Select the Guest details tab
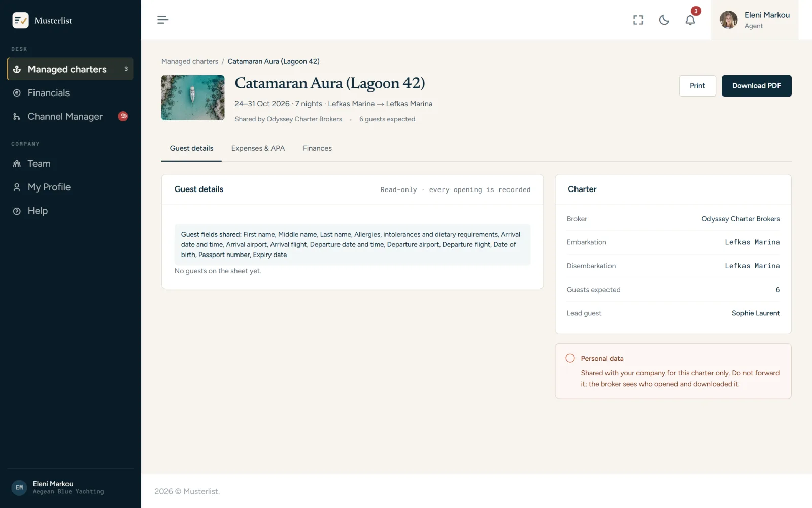This screenshot has width=812, height=508. [x=191, y=148]
